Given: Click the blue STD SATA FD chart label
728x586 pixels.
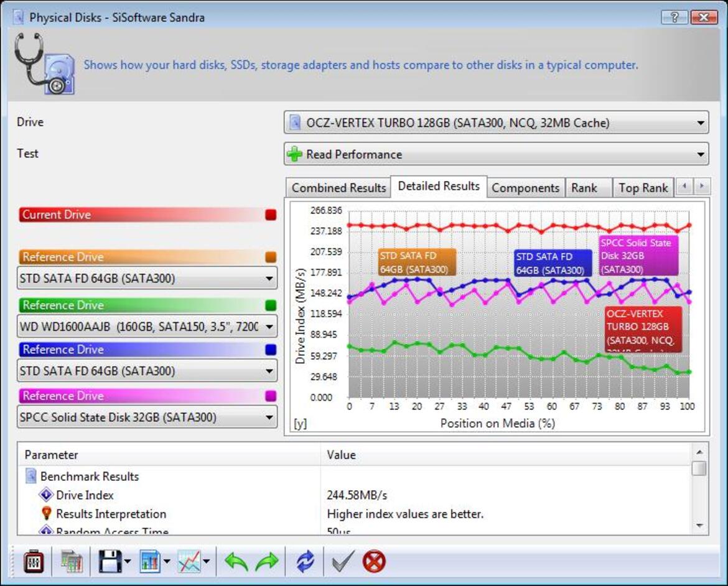Looking at the screenshot, I should tap(553, 263).
